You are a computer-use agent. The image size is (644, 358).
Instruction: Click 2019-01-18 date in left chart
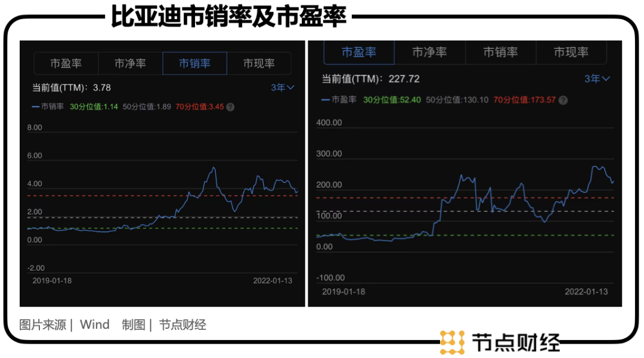[52, 280]
